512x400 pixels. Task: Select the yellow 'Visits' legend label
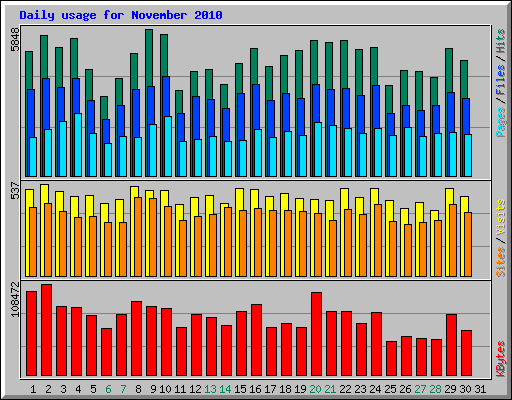501,218
